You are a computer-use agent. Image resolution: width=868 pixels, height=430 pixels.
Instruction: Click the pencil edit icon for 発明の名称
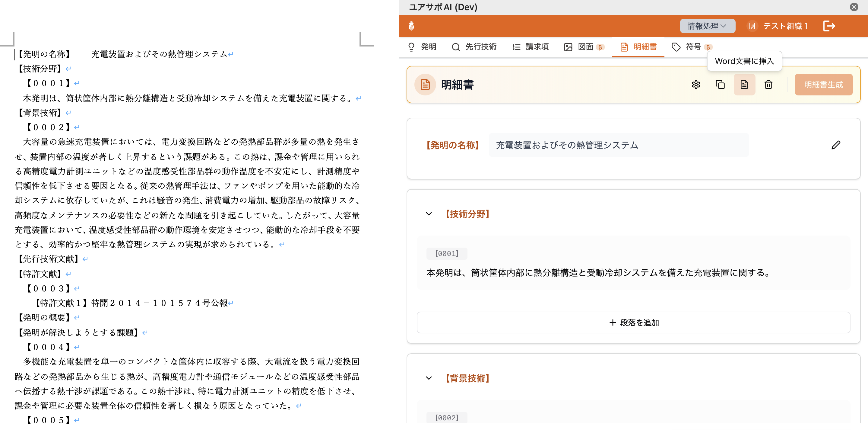click(836, 145)
